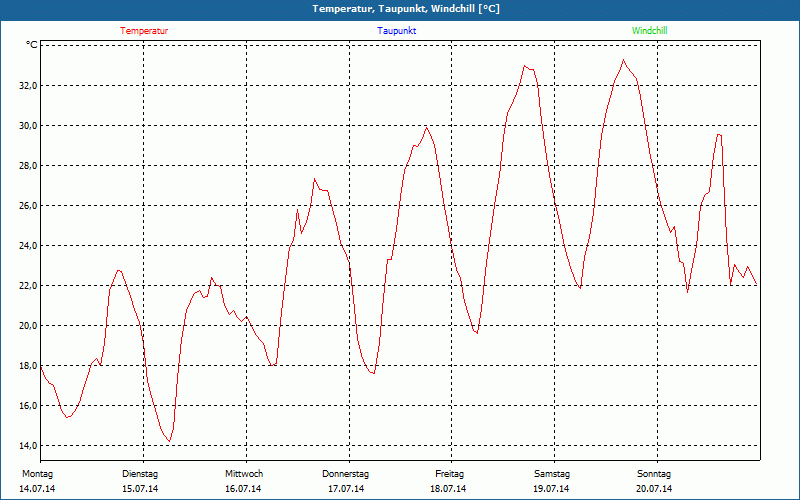
Task: Click the 30,0 y-axis value
Action: tap(28, 126)
